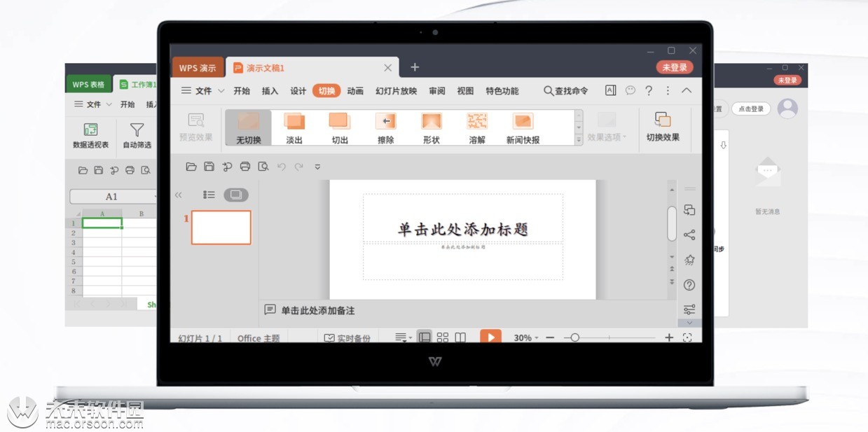Click the 单击此处添加备注 notes area
The height and width of the screenshot is (432, 868).
coord(318,310)
